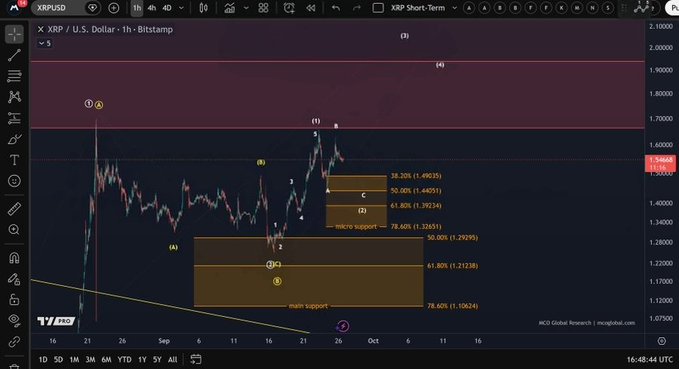This screenshot has height=369, width=679.
Task: Activate the zoom in tool
Action: click(14, 230)
